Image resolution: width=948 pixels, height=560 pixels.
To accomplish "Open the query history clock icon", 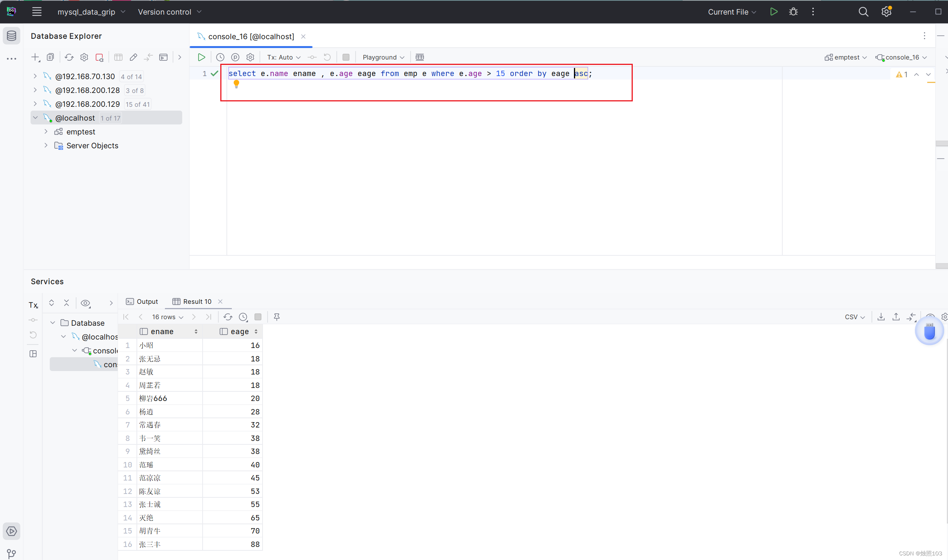I will (x=220, y=57).
